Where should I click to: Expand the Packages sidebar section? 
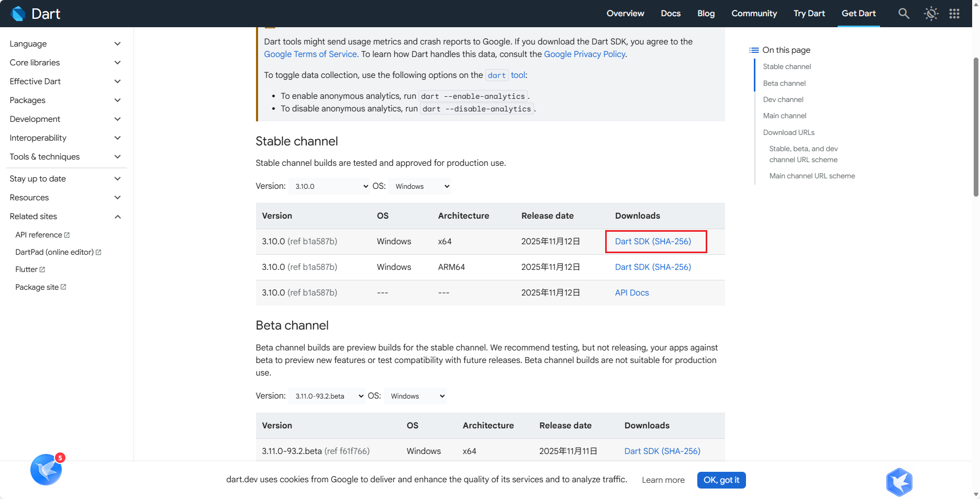66,100
